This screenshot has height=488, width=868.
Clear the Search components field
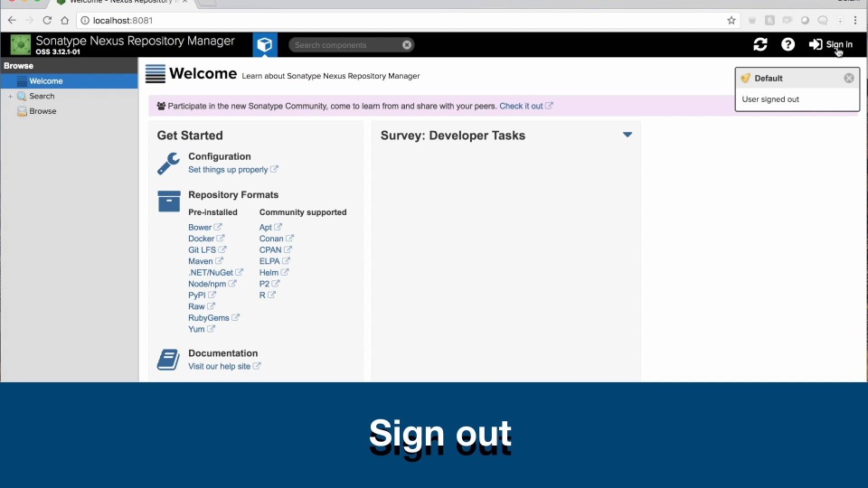click(407, 45)
